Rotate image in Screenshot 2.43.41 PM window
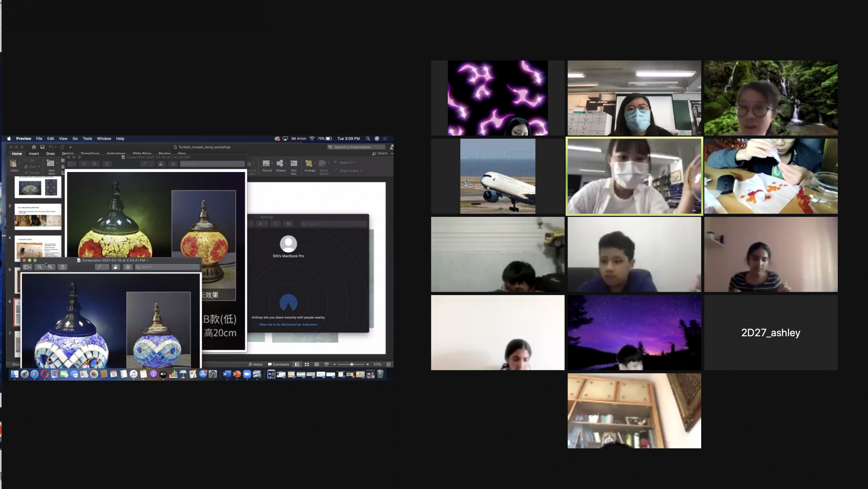Image resolution: width=868 pixels, height=489 pixels. [116, 267]
